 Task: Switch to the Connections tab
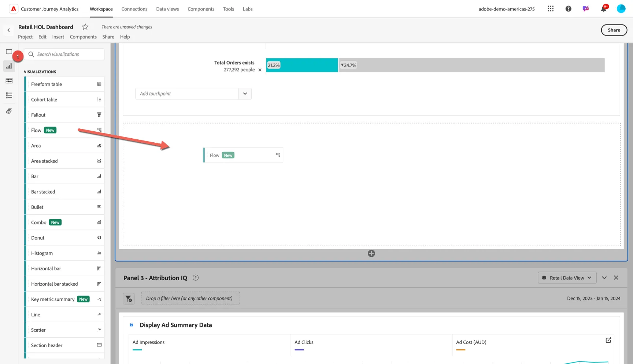(134, 9)
